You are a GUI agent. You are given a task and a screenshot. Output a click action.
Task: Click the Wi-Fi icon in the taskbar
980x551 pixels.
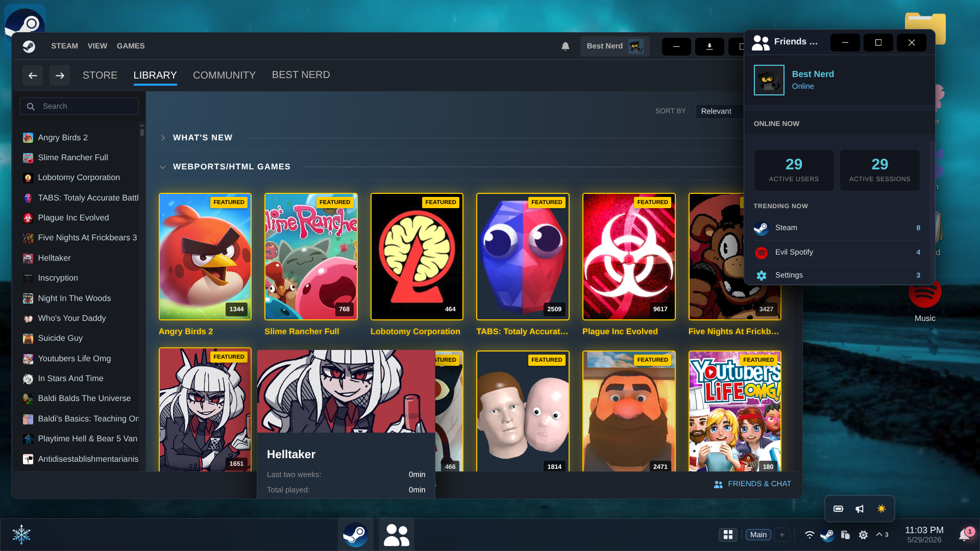[x=810, y=535]
